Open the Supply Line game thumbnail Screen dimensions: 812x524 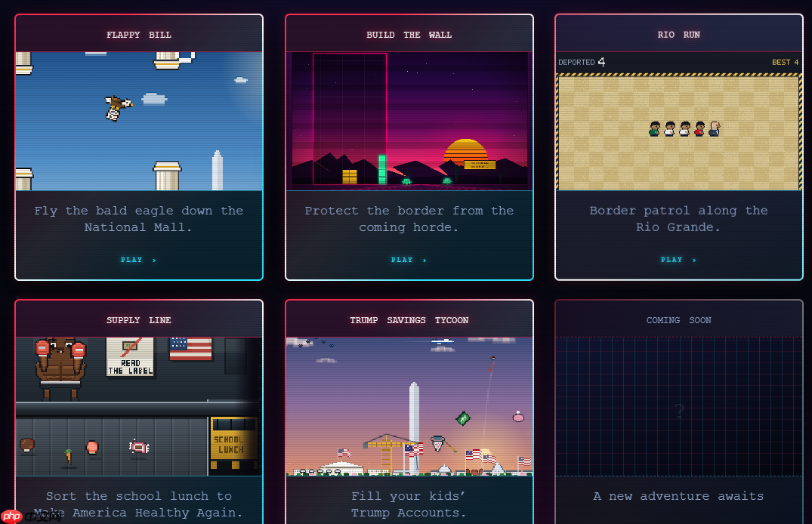[x=139, y=406]
